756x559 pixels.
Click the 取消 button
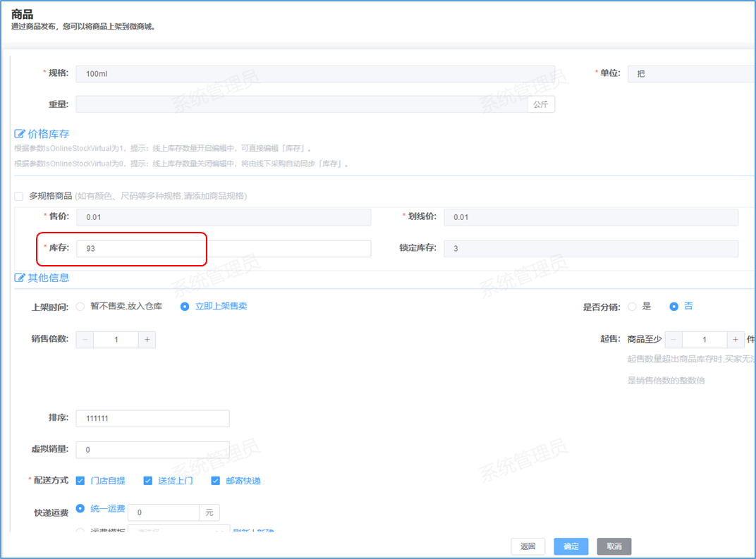(614, 546)
